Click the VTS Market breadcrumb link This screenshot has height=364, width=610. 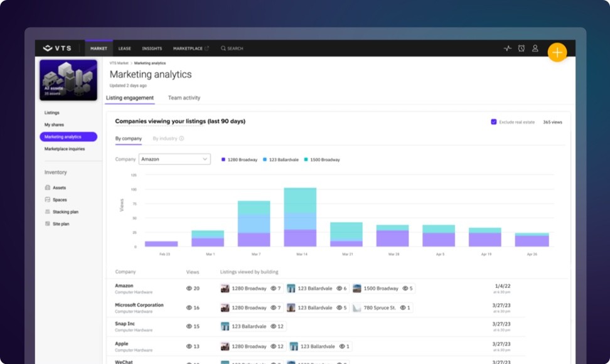119,63
